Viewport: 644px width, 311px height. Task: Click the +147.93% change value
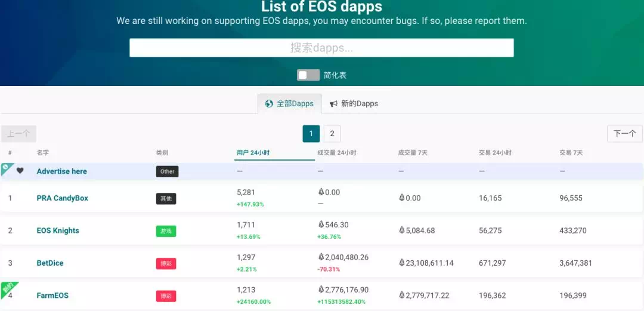point(250,204)
